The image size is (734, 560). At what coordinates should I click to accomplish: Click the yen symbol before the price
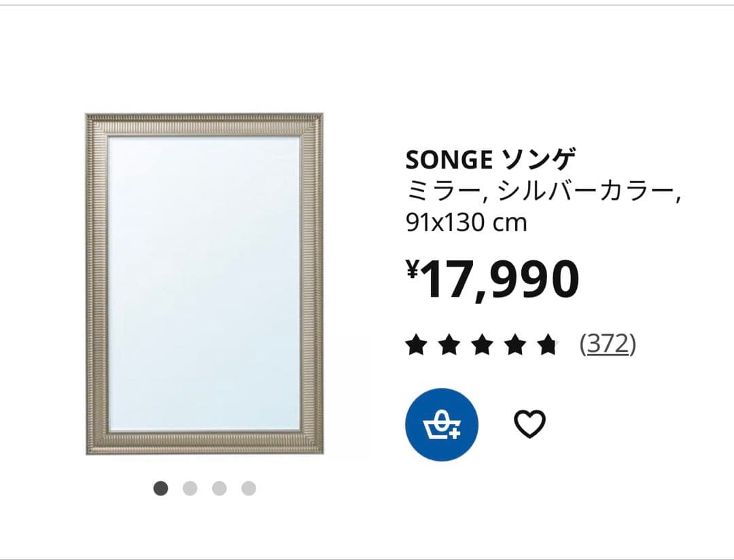click(413, 270)
